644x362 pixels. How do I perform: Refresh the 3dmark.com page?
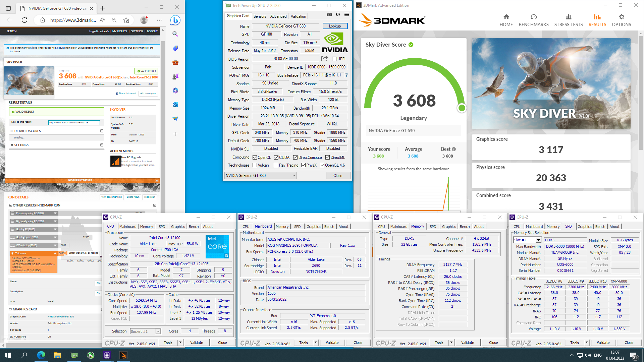(x=24, y=20)
